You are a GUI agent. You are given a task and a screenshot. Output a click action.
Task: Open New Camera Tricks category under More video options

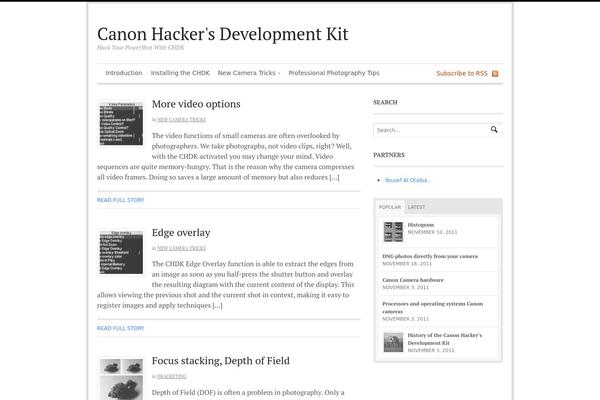click(181, 120)
